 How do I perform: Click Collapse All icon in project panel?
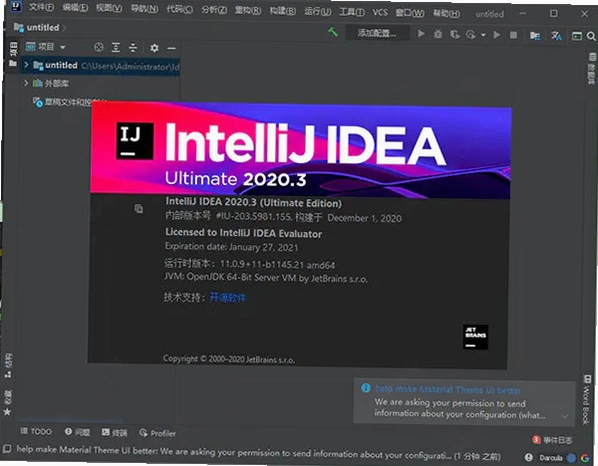pos(133,48)
